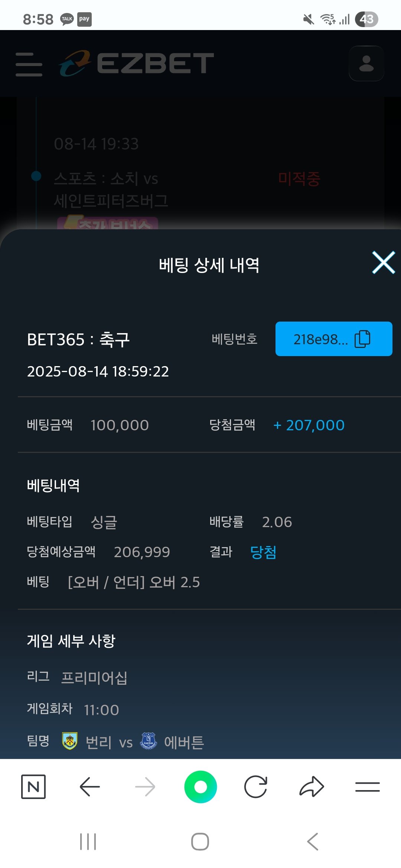Copy the bet number 218e98

pos(333,339)
